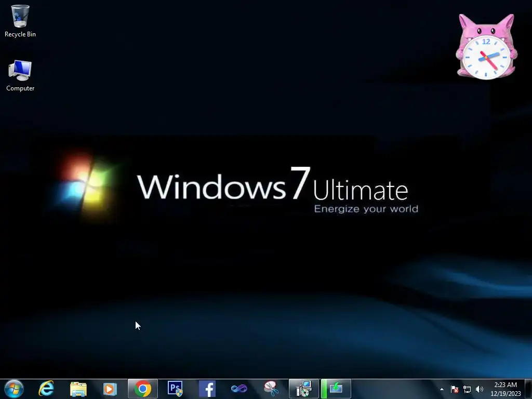Click the 2:23 AM clock in tray
Screen dimensions: 532x399
coord(506,385)
